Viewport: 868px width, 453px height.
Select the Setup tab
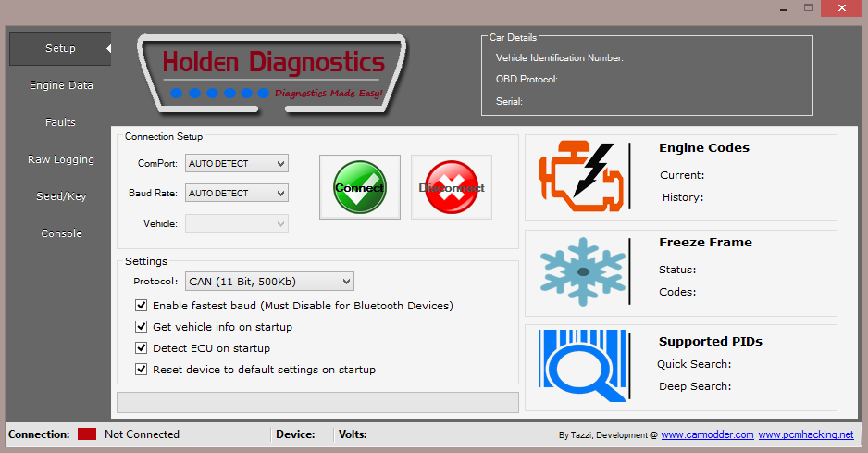[x=60, y=48]
